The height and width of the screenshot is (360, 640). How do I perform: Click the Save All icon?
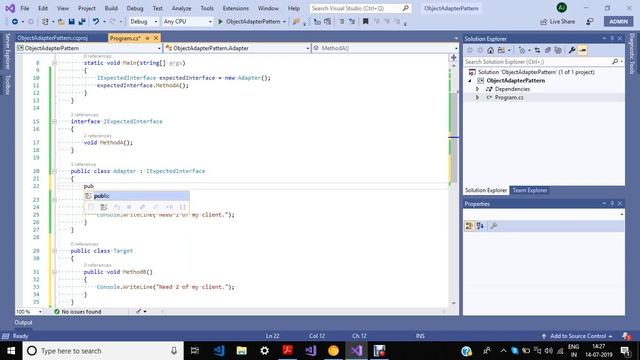[82, 22]
